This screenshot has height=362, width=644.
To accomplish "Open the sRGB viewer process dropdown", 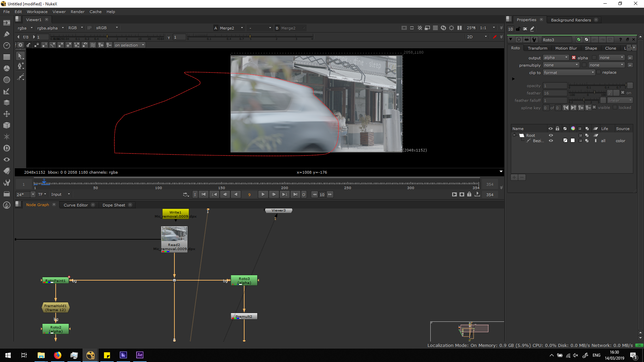I will coord(107,28).
